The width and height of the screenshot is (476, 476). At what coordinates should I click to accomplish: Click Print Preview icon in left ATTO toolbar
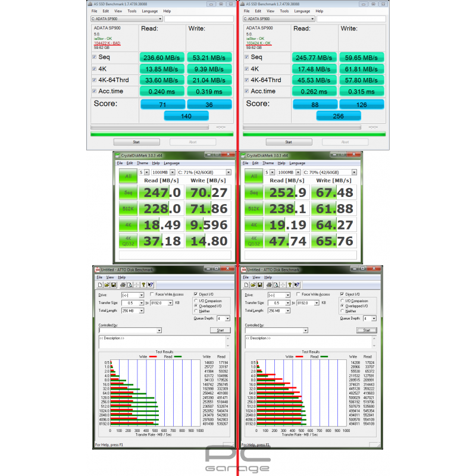point(130,285)
